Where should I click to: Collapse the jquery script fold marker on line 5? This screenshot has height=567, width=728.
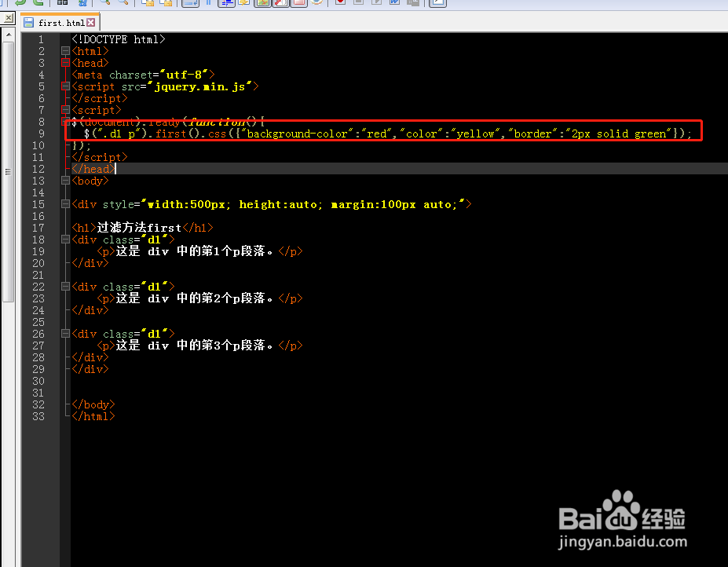tap(65, 86)
